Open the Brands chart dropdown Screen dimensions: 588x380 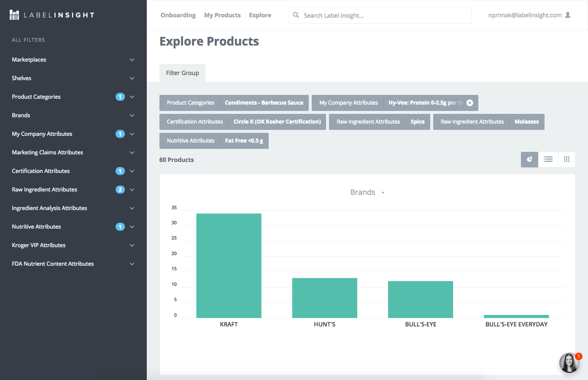tap(367, 192)
